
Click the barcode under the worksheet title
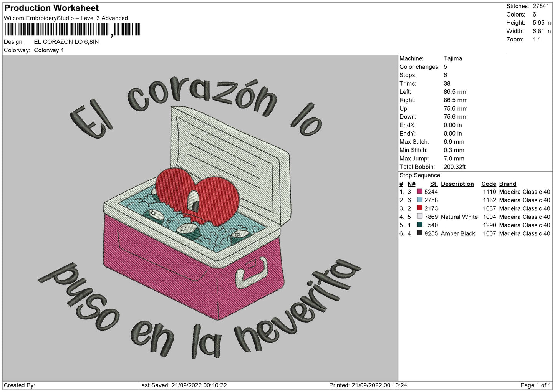click(x=72, y=30)
